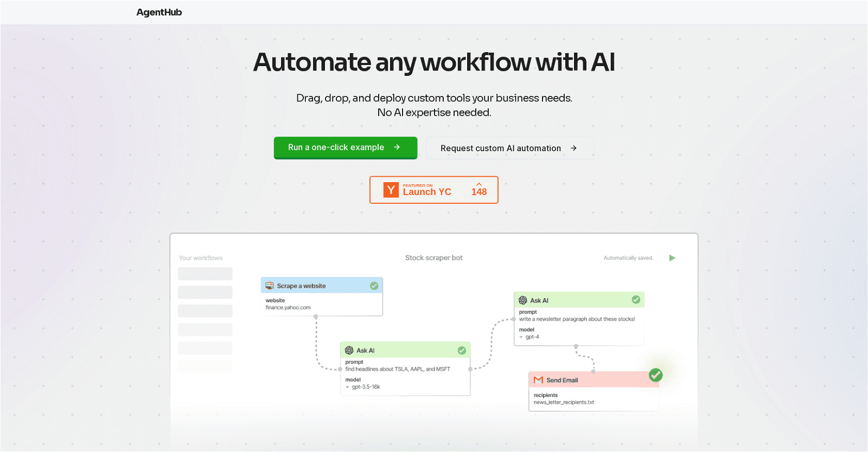The height and width of the screenshot is (452, 868).
Task: Click the AgentHub logo
Action: tap(159, 12)
